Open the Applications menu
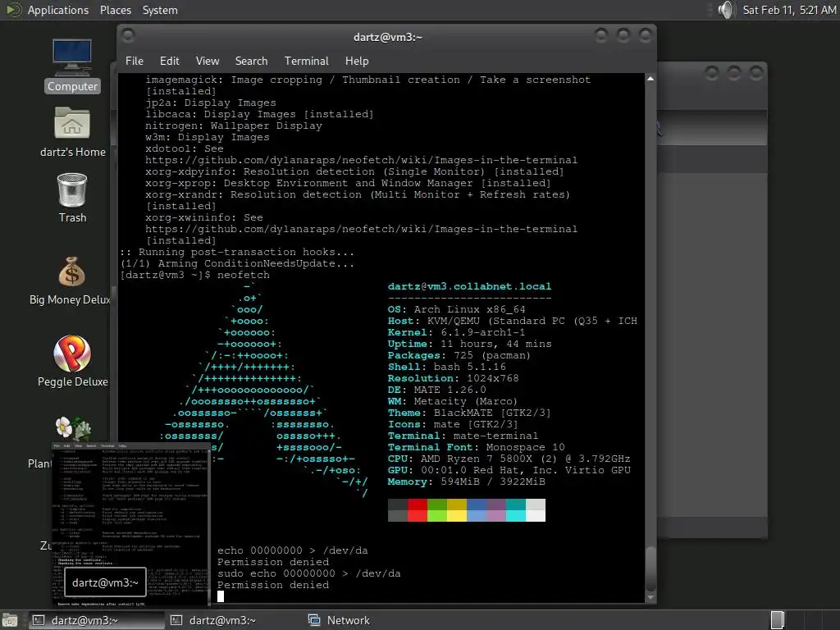840x630 pixels. pyautogui.click(x=58, y=10)
